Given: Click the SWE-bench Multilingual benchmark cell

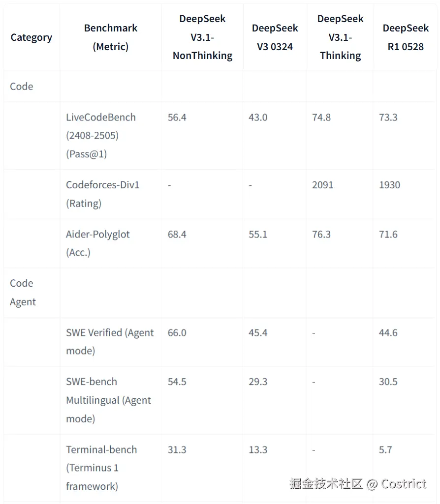Looking at the screenshot, I should [x=108, y=400].
